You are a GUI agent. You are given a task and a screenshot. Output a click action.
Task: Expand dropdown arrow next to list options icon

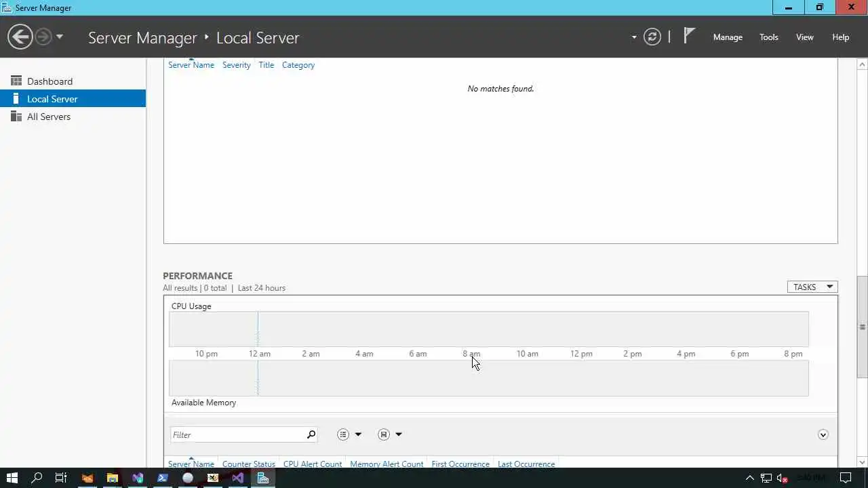[x=358, y=434]
